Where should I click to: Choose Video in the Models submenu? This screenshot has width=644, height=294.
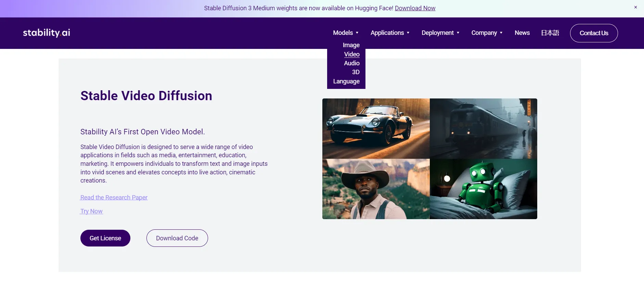tap(352, 54)
